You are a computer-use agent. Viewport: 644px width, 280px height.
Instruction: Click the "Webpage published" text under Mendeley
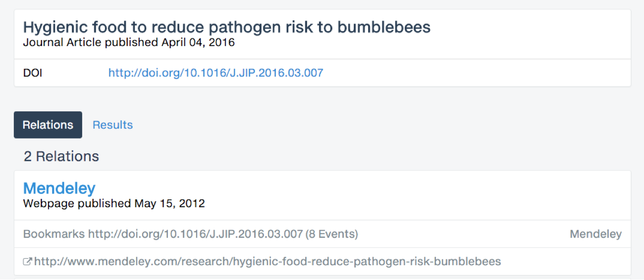click(x=77, y=203)
